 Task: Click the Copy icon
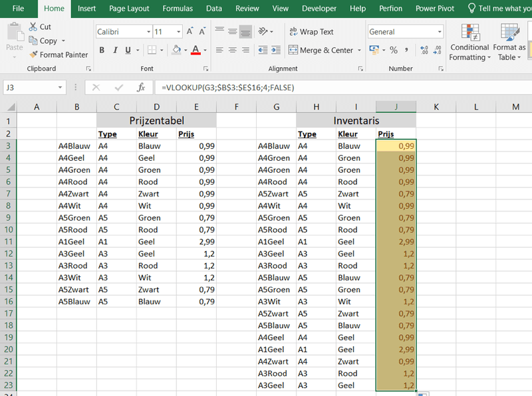pyautogui.click(x=33, y=41)
